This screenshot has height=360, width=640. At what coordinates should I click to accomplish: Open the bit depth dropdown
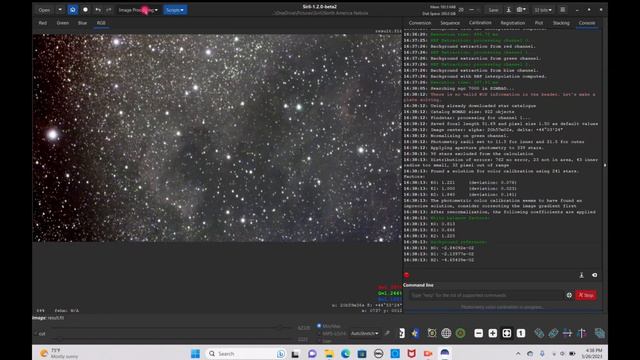pos(543,10)
